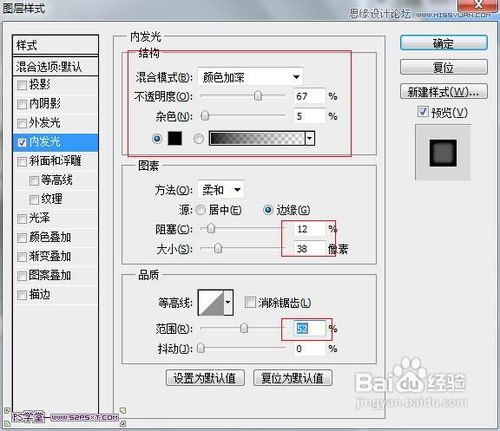Enable the 纹理 texture checkbox
The width and height of the screenshot is (500, 431).
pyautogui.click(x=34, y=200)
